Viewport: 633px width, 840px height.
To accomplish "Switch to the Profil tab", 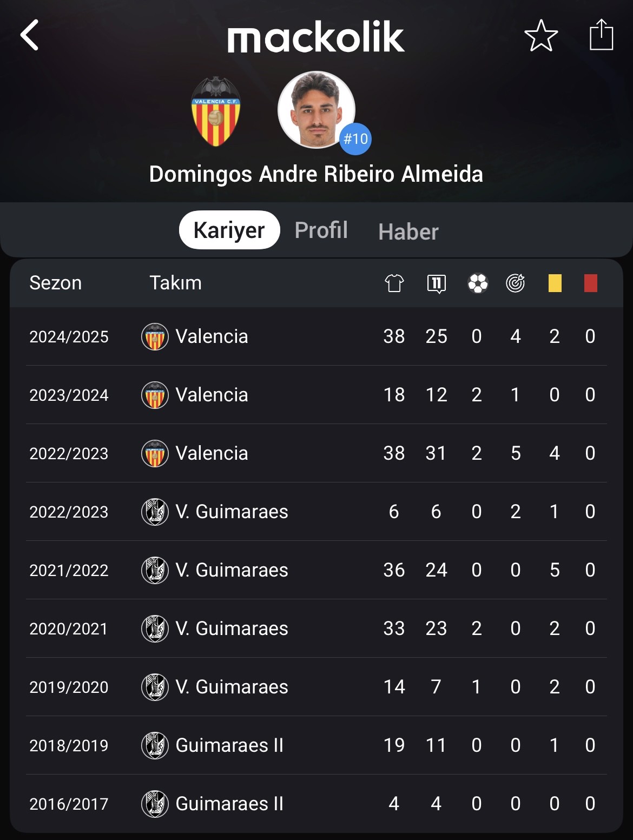I will tap(321, 230).
